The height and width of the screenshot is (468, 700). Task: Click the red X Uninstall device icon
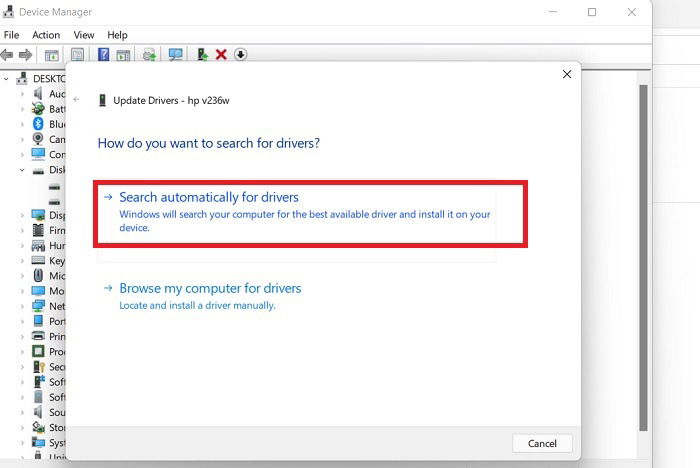click(221, 54)
